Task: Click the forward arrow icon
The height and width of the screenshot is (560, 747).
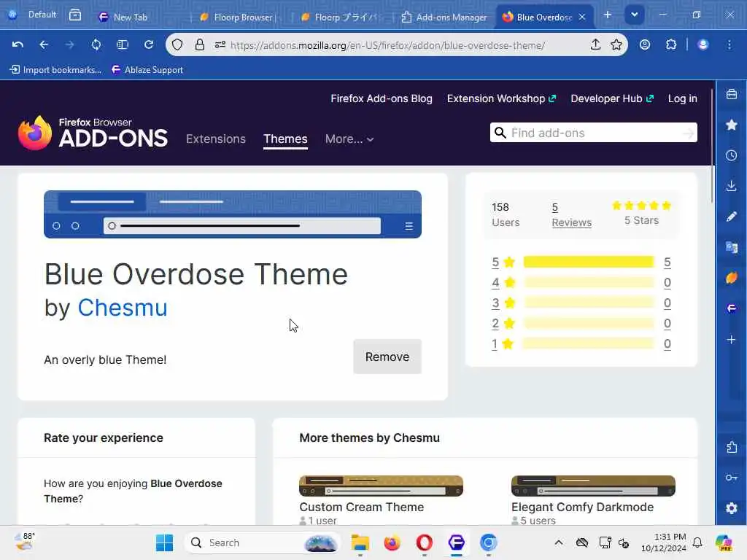Action: [69, 44]
